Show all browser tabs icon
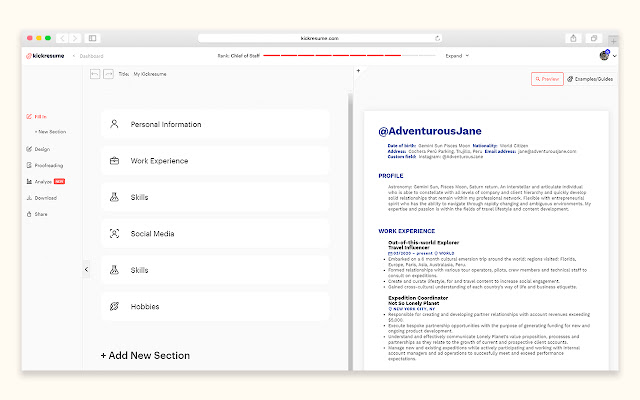The width and height of the screenshot is (640, 400). [594, 38]
